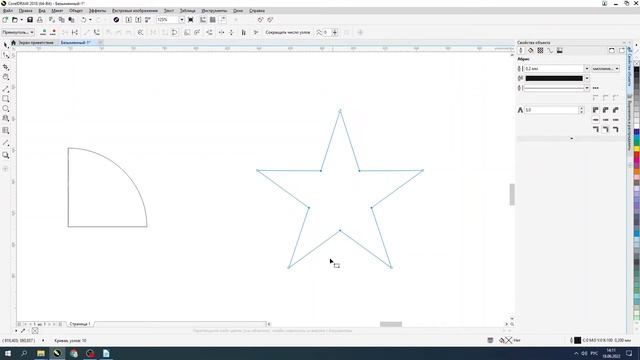Click the Undo arrow icon

[84, 20]
